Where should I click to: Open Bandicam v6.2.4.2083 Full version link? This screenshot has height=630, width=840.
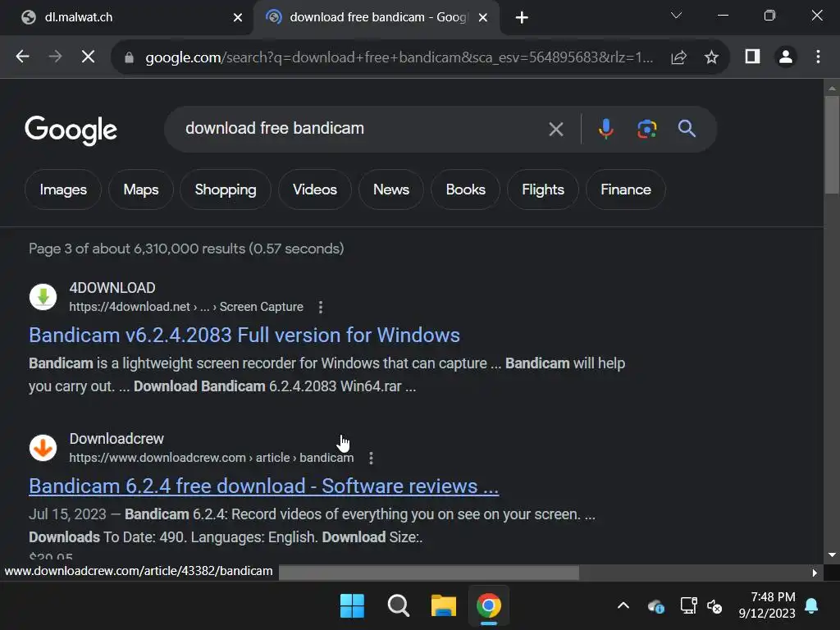tap(244, 336)
